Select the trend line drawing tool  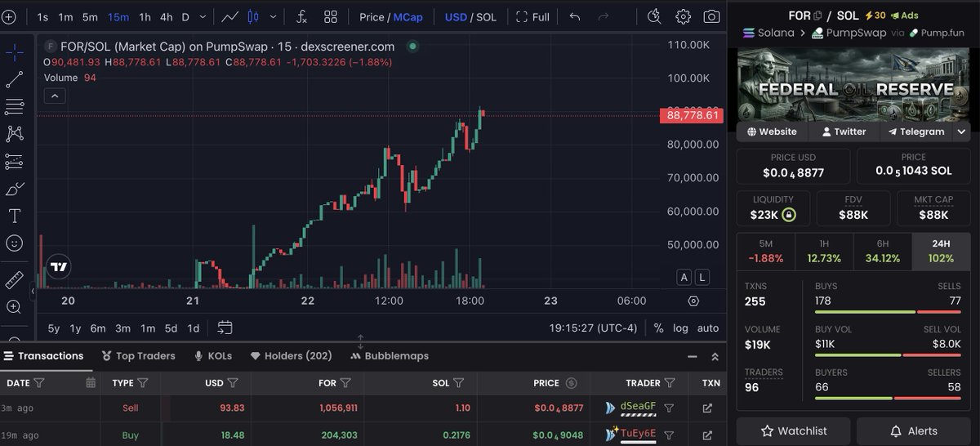click(14, 79)
